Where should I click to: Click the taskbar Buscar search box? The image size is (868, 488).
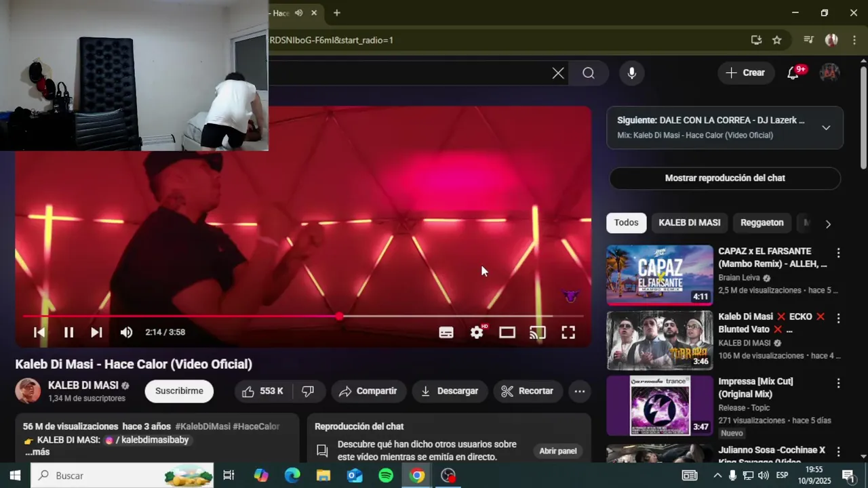coord(122,476)
